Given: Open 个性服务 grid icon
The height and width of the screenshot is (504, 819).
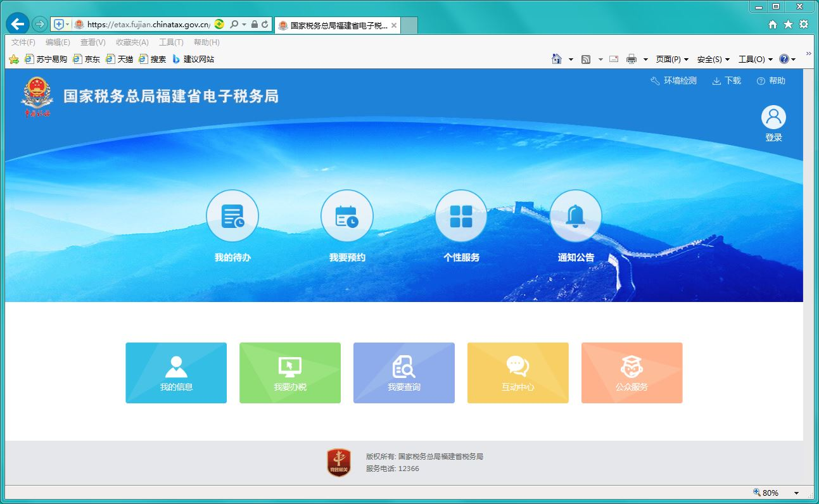Looking at the screenshot, I should [460, 217].
